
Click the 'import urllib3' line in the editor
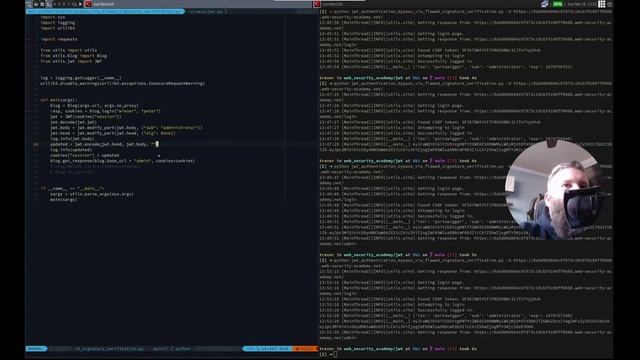point(58,28)
